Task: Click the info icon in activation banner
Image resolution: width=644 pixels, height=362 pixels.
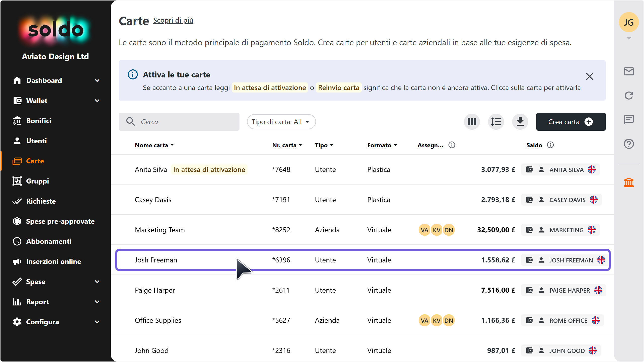Action: point(133,75)
